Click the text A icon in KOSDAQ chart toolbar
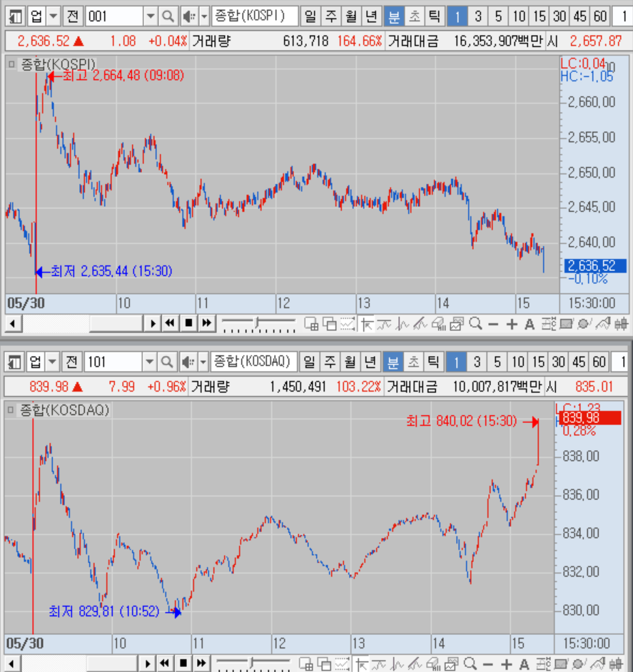The width and height of the screenshot is (633, 672). click(x=524, y=665)
